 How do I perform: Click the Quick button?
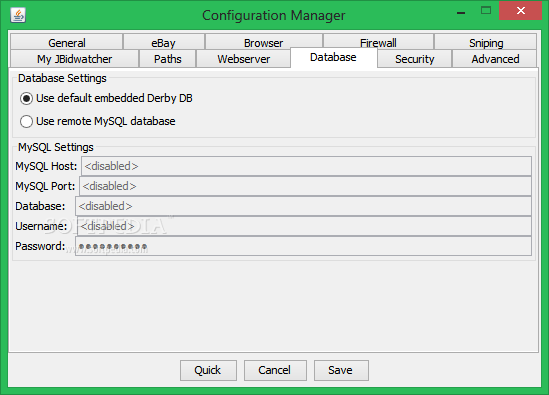pos(208,370)
